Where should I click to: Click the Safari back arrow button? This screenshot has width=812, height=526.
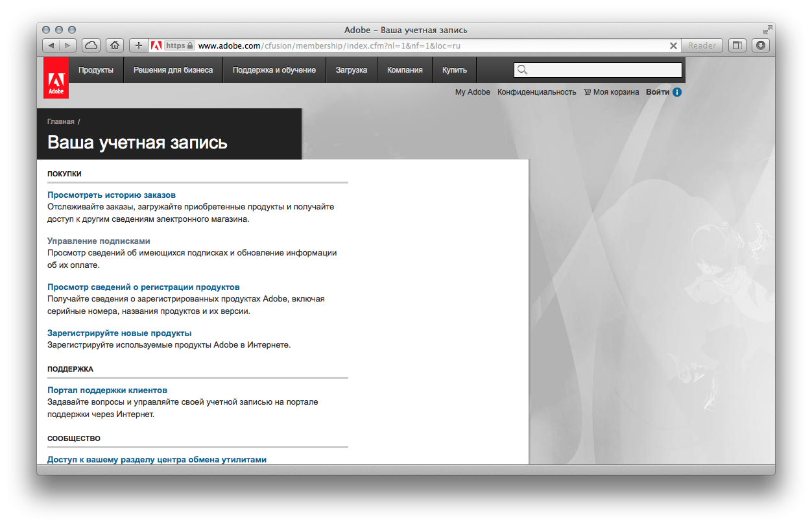(51, 45)
